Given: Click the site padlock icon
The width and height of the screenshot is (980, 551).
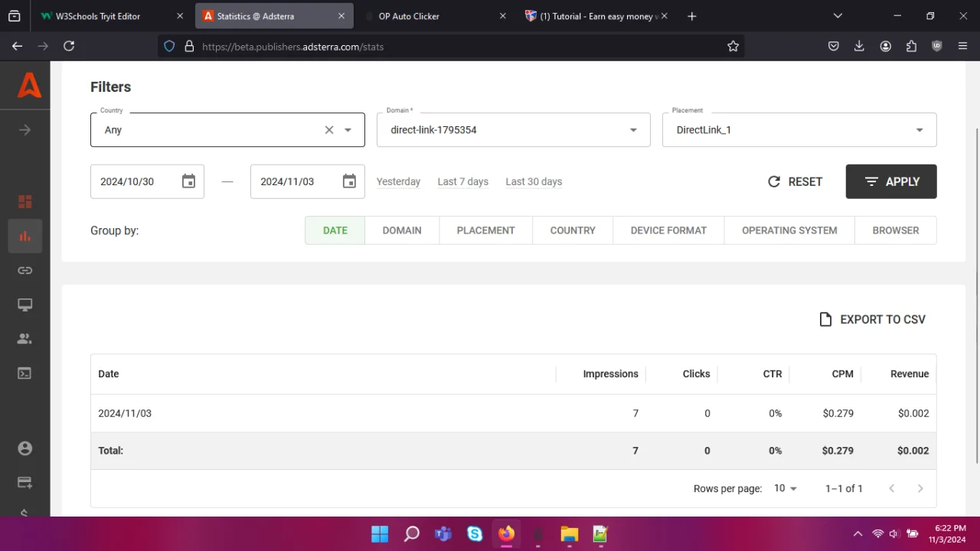Looking at the screenshot, I should click(x=189, y=46).
